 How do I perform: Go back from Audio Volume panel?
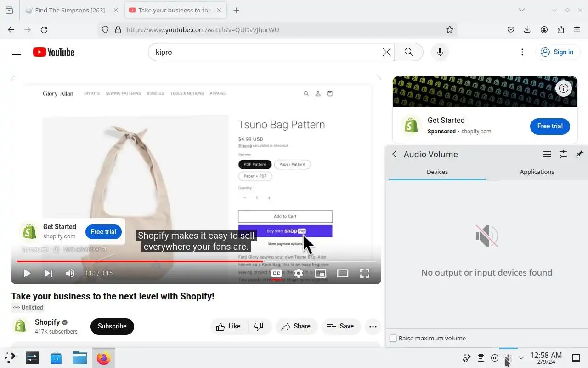coord(394,155)
